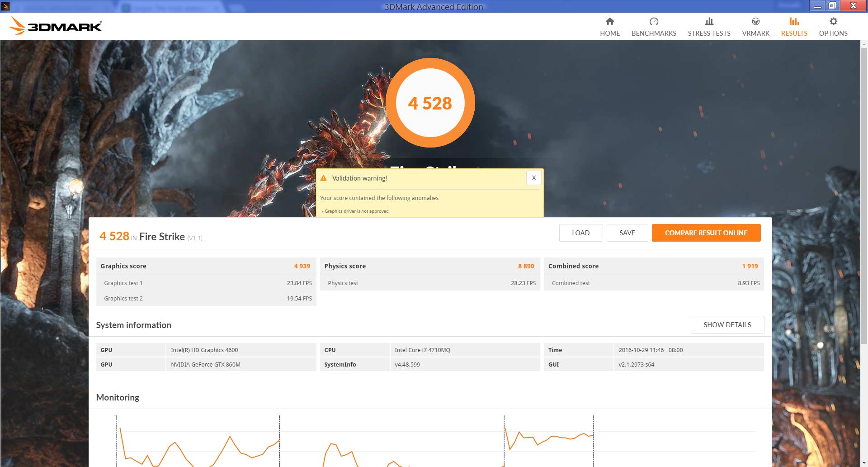Screen dimensions: 868x467
Task: Click SHOW DETAILS for system information
Action: pos(727,324)
